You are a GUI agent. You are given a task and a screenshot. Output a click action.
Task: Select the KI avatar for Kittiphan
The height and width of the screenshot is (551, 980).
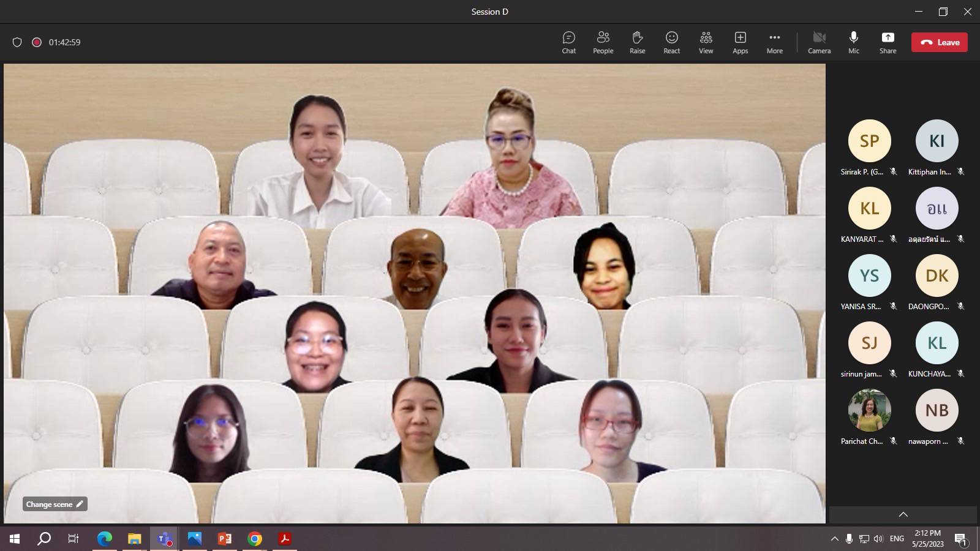[x=937, y=141]
